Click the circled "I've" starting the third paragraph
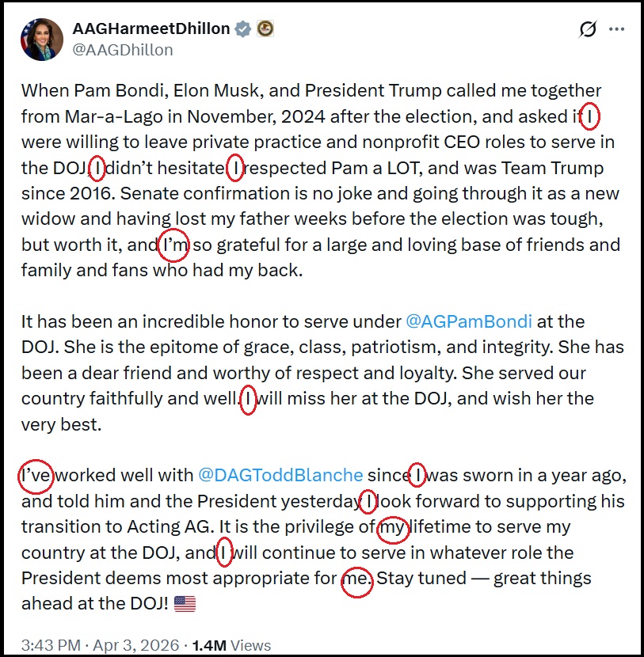 tap(35, 476)
